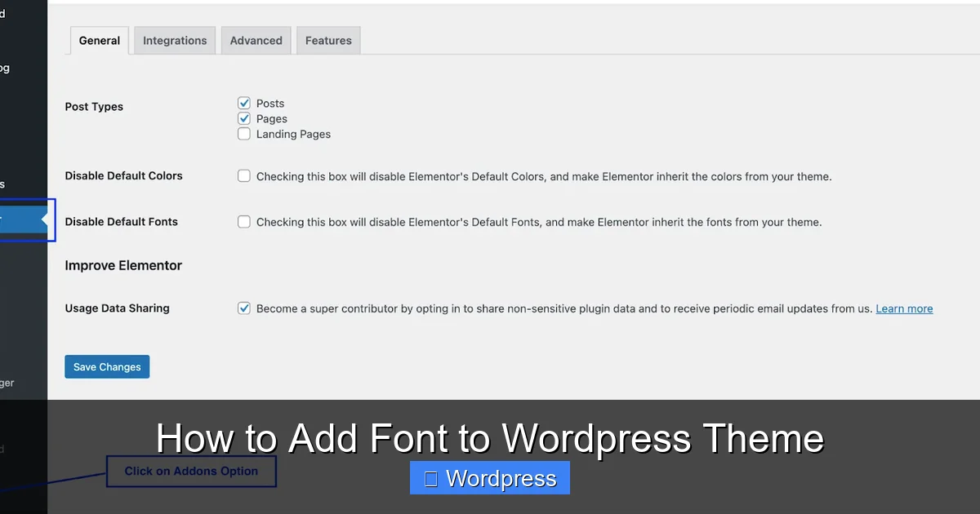
Task: Select the 'Improve Elementor' heading
Action: point(123,265)
